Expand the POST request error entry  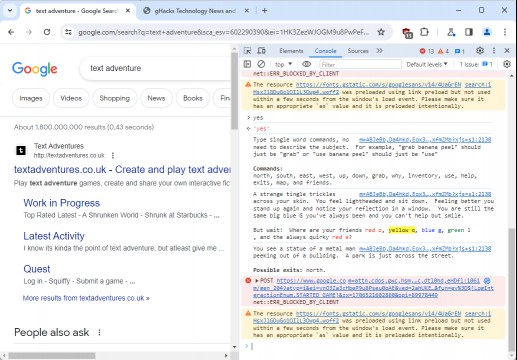pos(257,281)
